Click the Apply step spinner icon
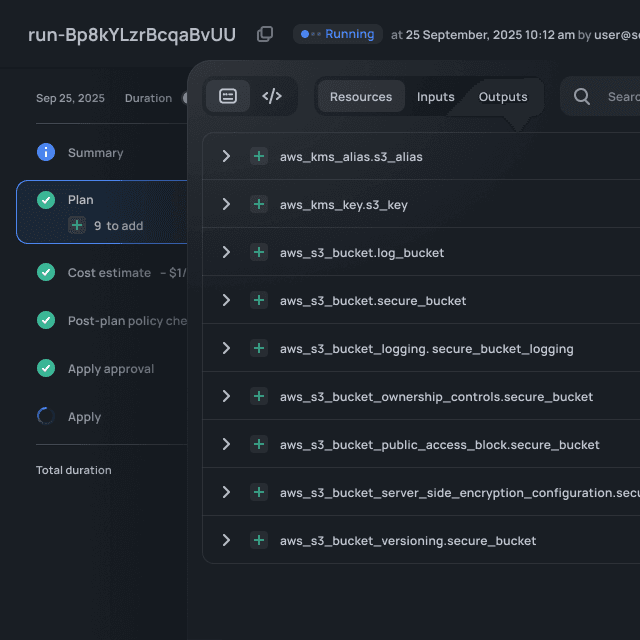640x640 pixels. point(46,416)
